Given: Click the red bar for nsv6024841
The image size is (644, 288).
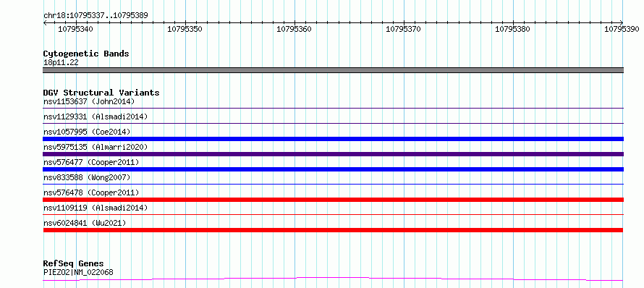Looking at the screenshot, I should click(333, 230).
